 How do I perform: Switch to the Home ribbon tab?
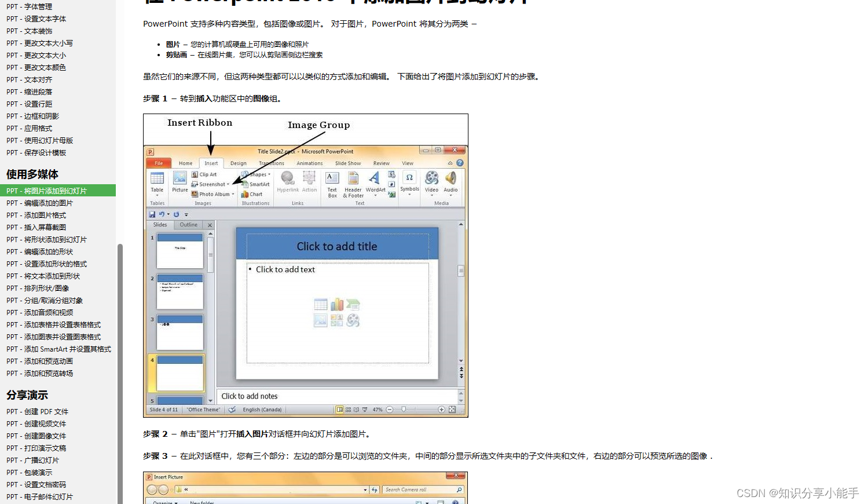(185, 163)
